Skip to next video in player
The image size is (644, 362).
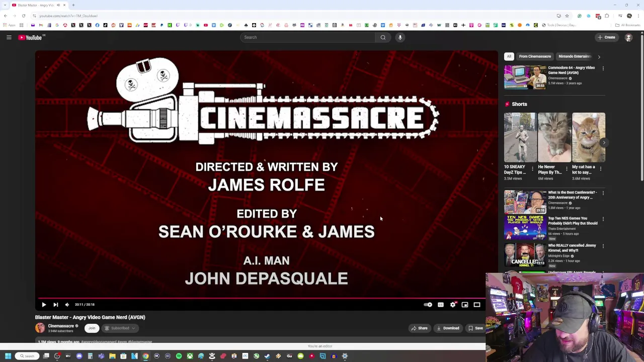[56, 305]
